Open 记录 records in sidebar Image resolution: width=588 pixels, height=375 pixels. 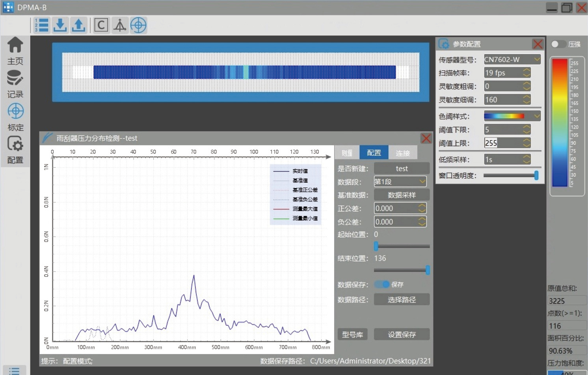pyautogui.click(x=15, y=84)
